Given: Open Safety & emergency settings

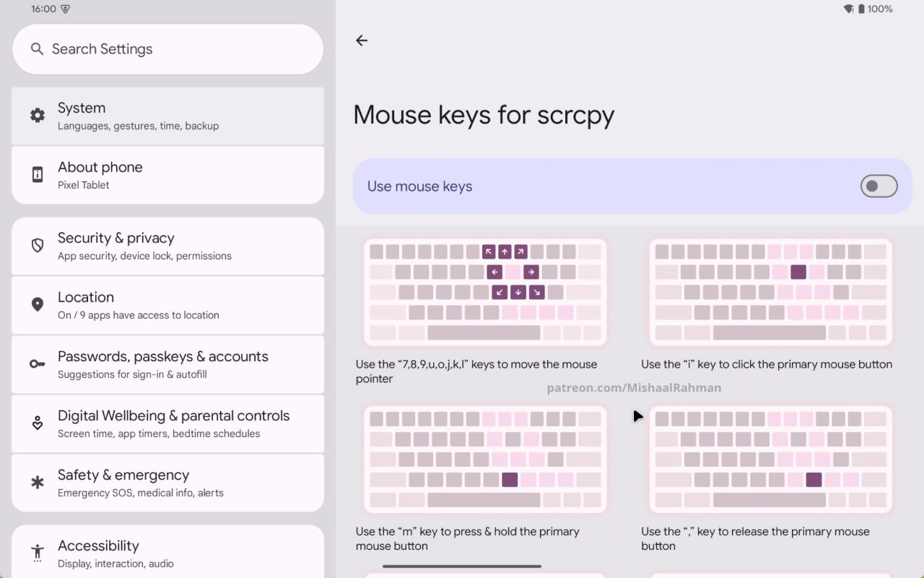Looking at the screenshot, I should [x=167, y=483].
